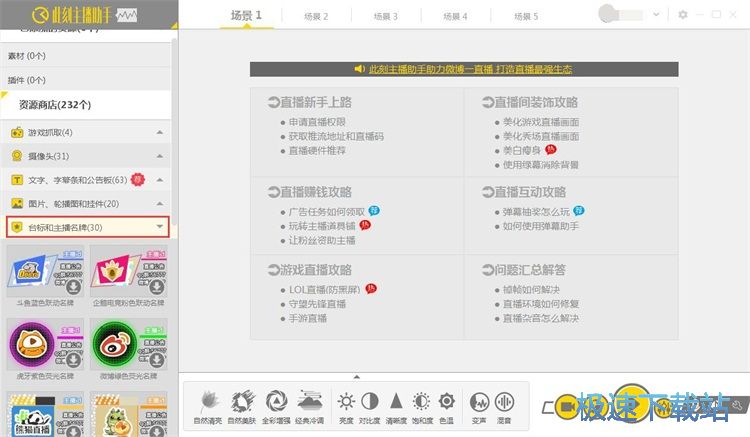Expand the 图片、轮播图和挂件(20) arrow
This screenshot has width=750, height=437.
coord(160,204)
